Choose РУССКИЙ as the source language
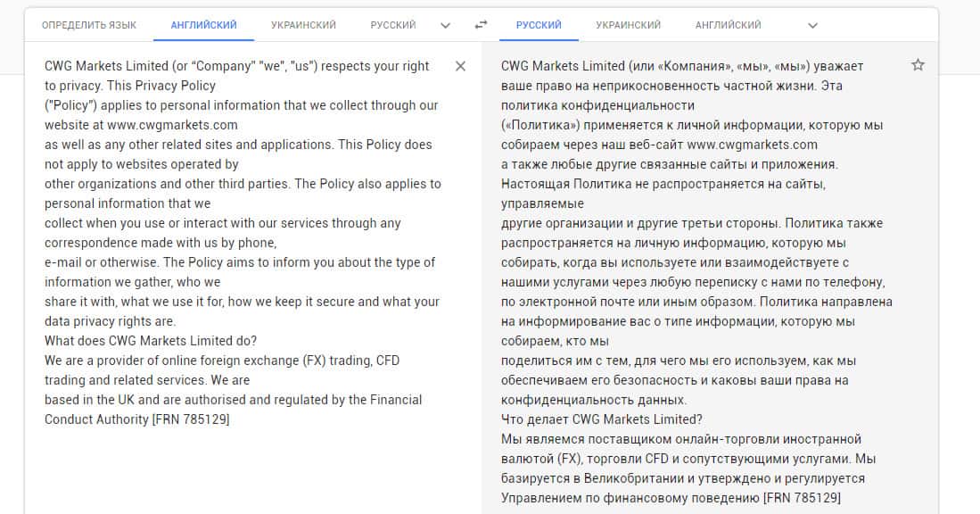This screenshot has height=514, width=980. click(392, 25)
